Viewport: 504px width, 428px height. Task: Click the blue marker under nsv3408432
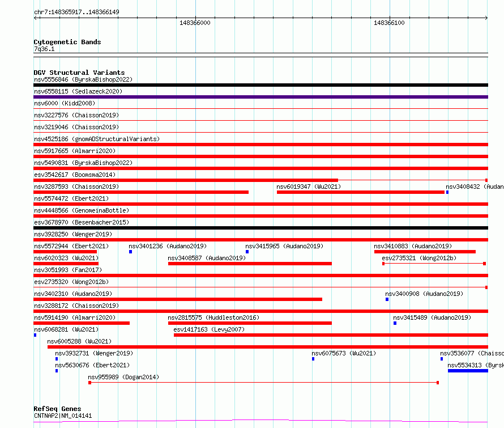[x=447, y=192]
